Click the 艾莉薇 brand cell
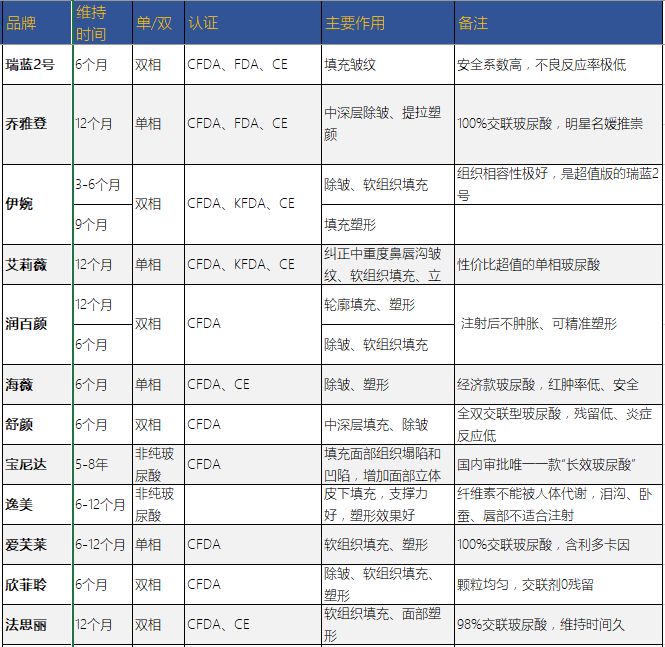This screenshot has height=647, width=665. click(26, 265)
